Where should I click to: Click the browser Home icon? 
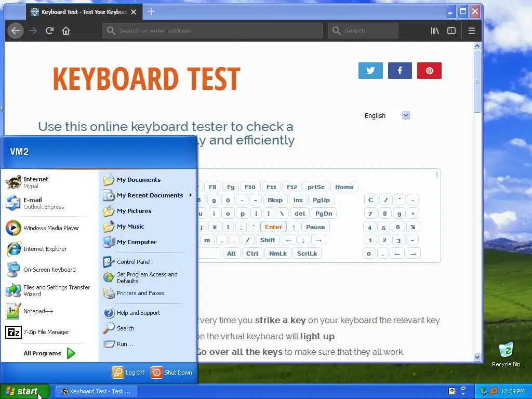[66, 31]
